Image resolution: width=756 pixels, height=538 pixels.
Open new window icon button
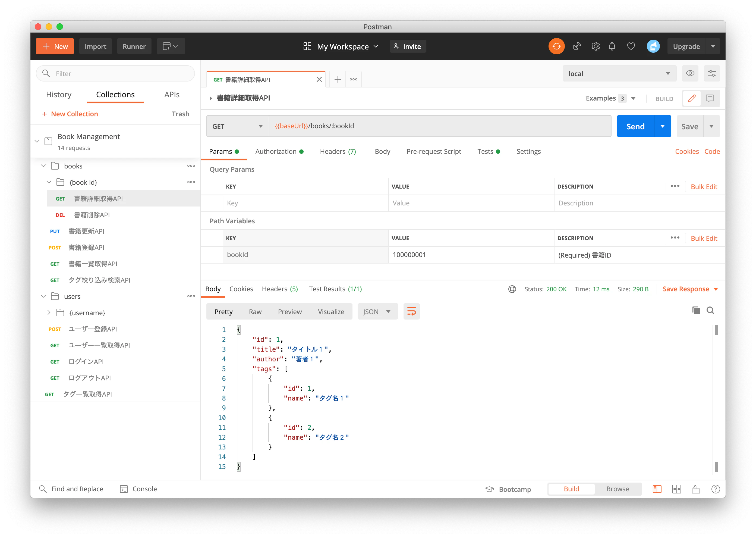pyautogui.click(x=171, y=46)
